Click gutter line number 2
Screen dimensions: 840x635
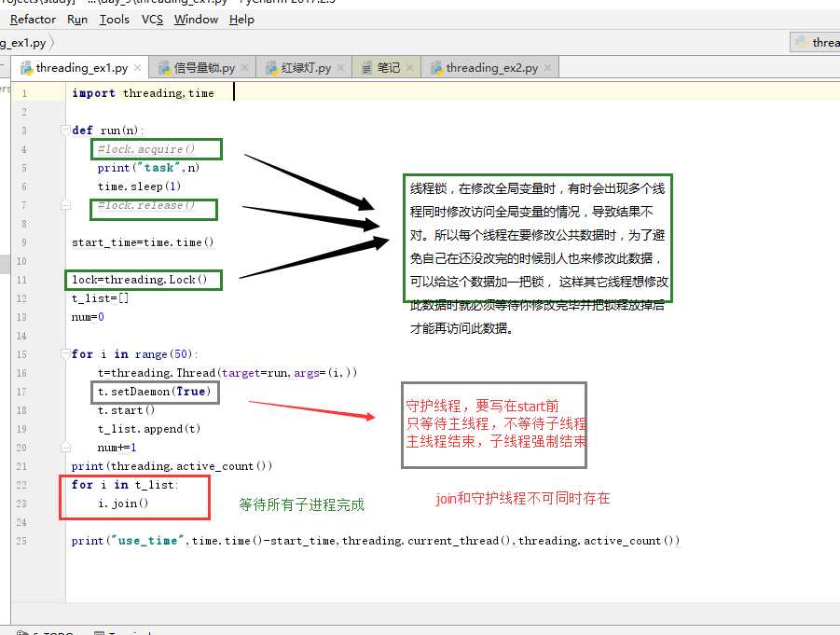click(23, 112)
